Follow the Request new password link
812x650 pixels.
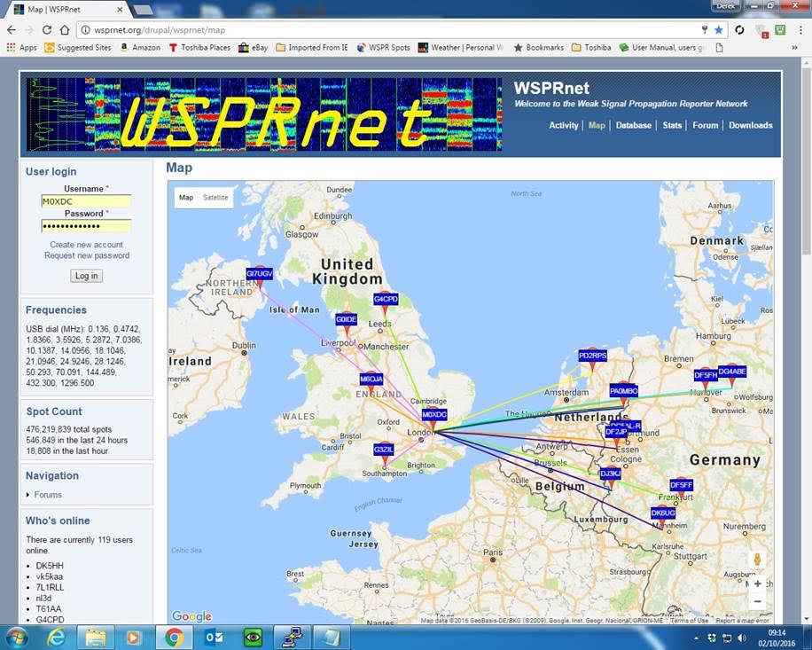coord(87,255)
